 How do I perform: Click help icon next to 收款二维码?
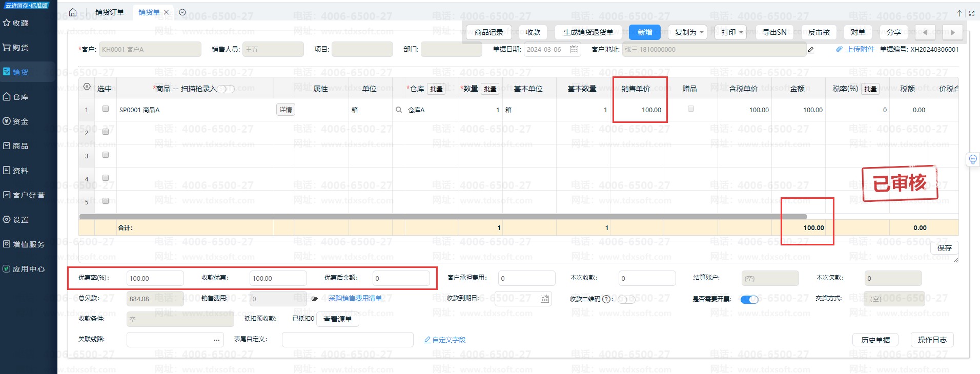coord(607,299)
